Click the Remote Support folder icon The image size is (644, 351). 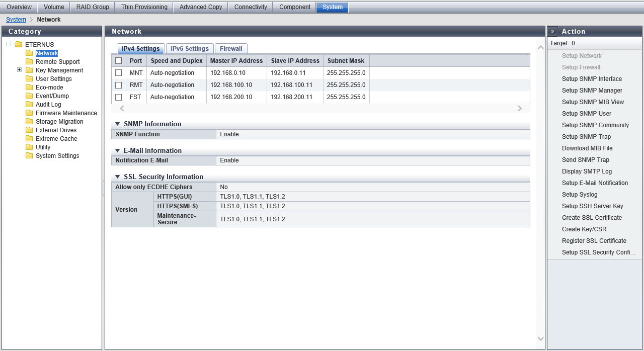point(29,62)
